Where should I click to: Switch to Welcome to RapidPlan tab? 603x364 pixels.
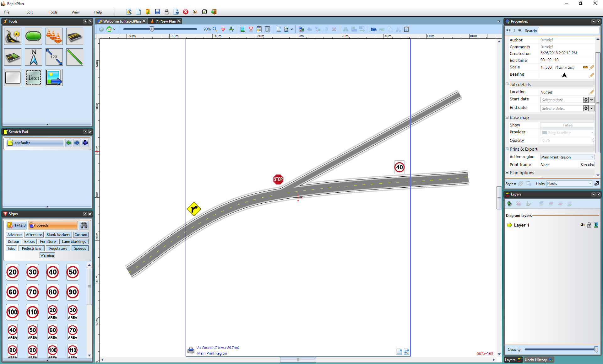[122, 21]
